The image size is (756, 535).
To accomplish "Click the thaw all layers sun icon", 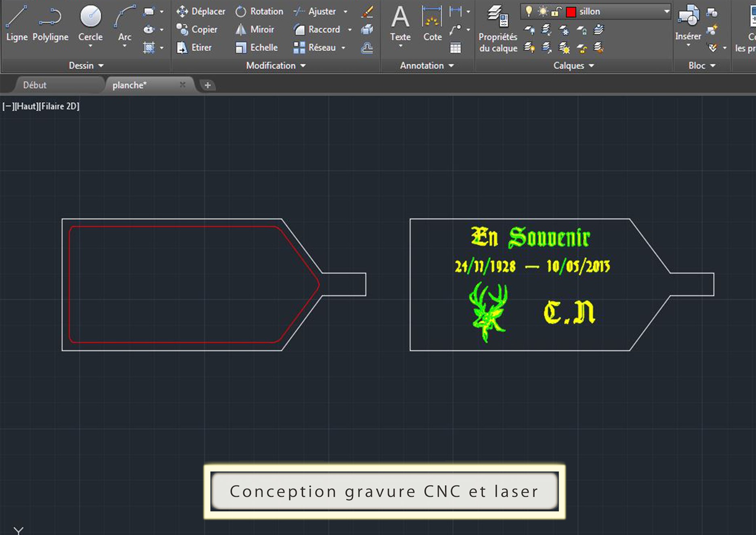I will click(x=564, y=48).
